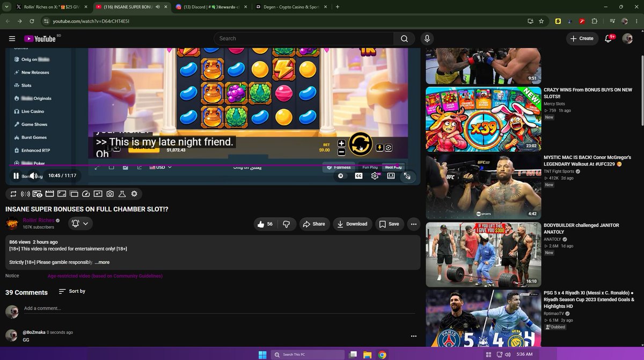Go to YouTube home via the logo
Viewport: 644px width, 360px height.
coord(40,39)
